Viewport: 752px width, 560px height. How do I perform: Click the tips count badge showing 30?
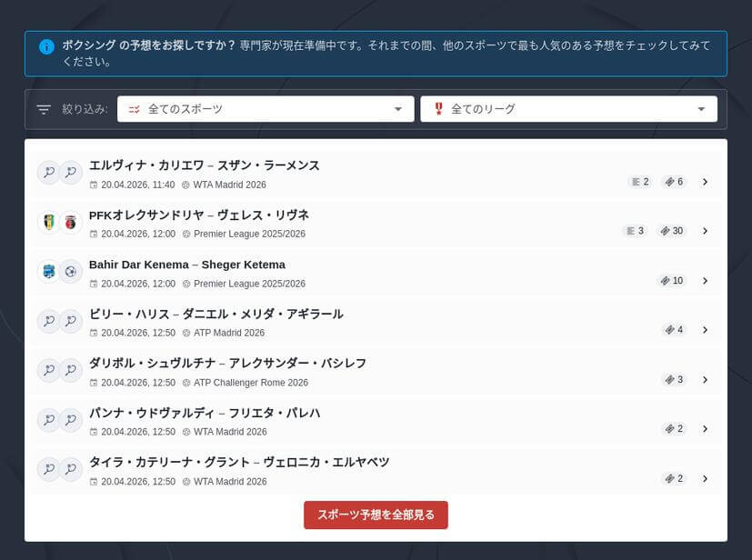(674, 231)
